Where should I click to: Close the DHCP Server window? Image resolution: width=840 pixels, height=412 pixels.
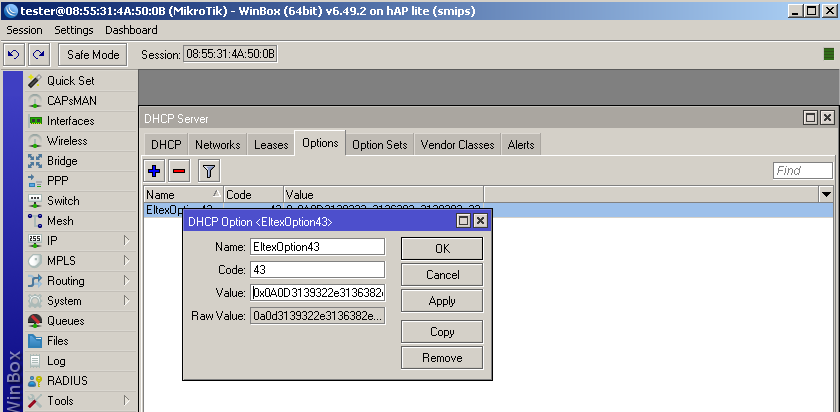(x=827, y=118)
